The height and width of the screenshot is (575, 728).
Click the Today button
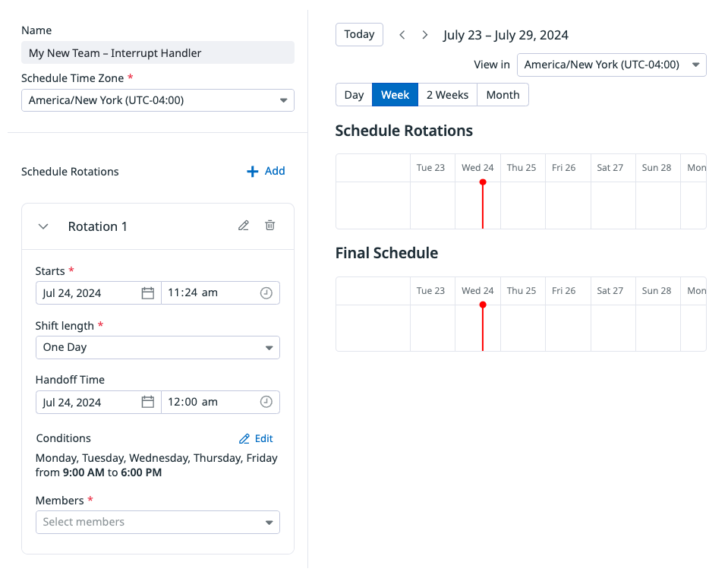coord(359,34)
